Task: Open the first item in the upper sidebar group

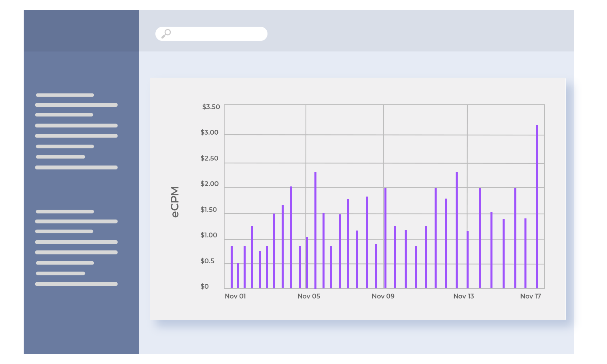Action: tap(65, 95)
